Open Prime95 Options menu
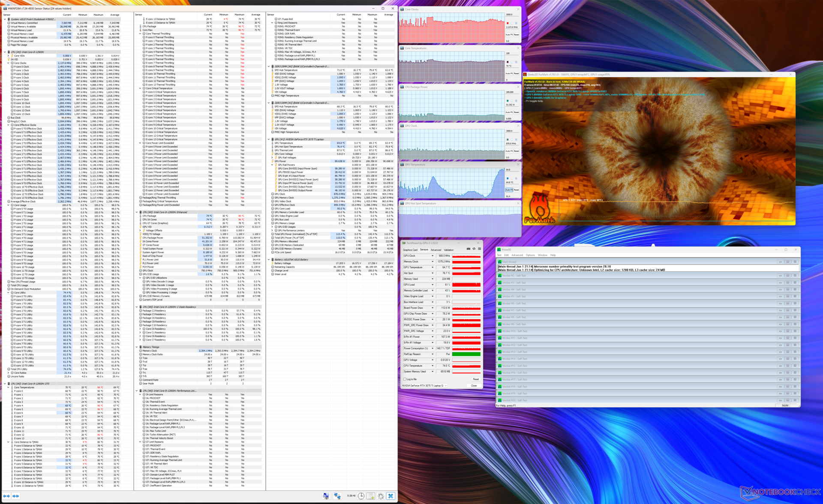Viewport: 823px width, 504px height. pyautogui.click(x=530, y=255)
